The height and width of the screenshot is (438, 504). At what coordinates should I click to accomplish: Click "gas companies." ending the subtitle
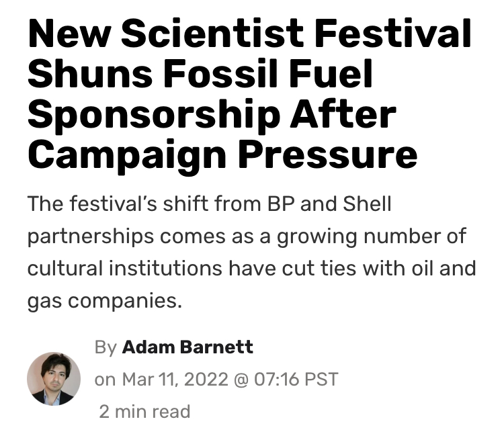pos(105,300)
